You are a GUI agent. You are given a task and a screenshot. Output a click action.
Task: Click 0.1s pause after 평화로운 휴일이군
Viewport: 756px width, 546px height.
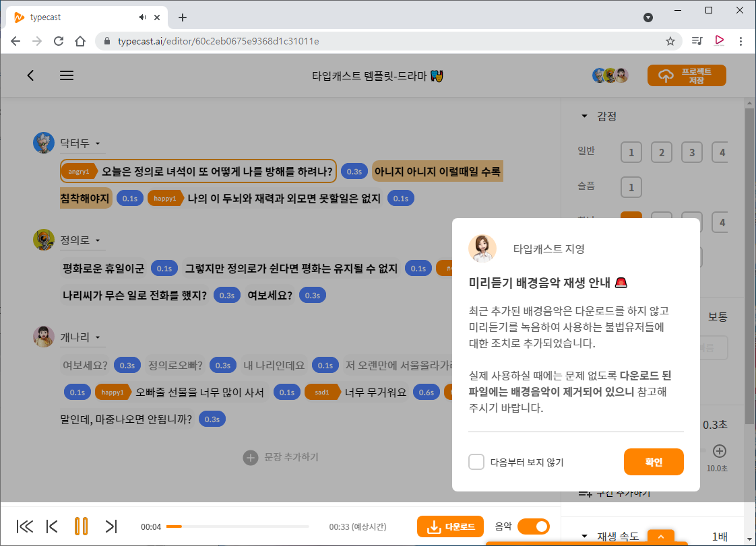coord(164,269)
